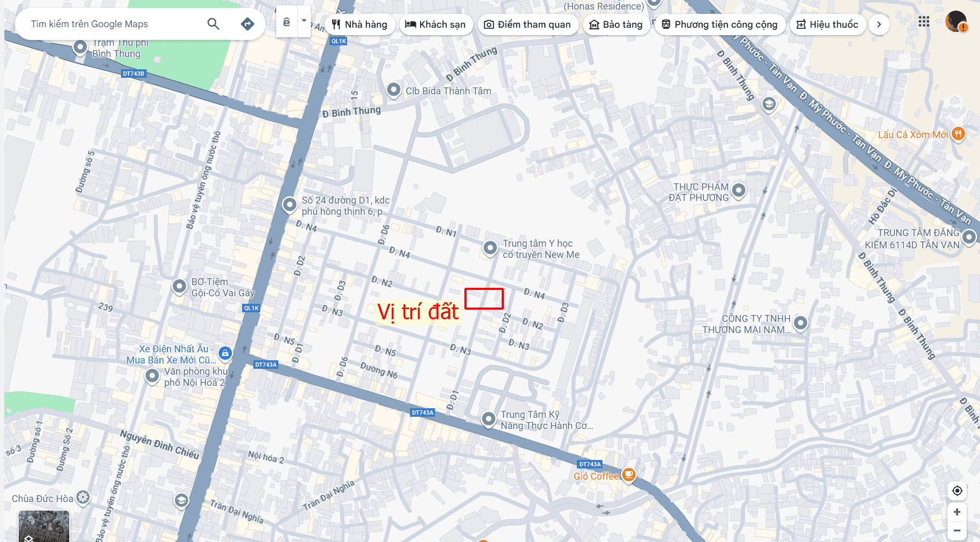Open directions with the blue arrow icon
Screen dimensions: 980x542
(247, 24)
